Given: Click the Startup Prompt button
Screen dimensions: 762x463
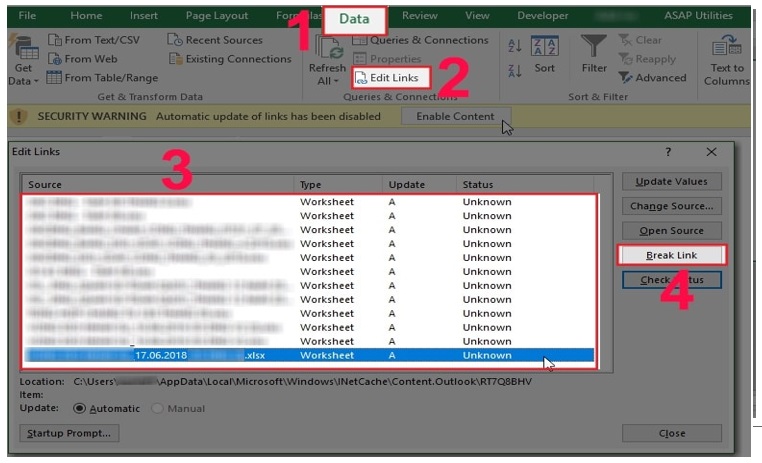Looking at the screenshot, I should click(68, 433).
